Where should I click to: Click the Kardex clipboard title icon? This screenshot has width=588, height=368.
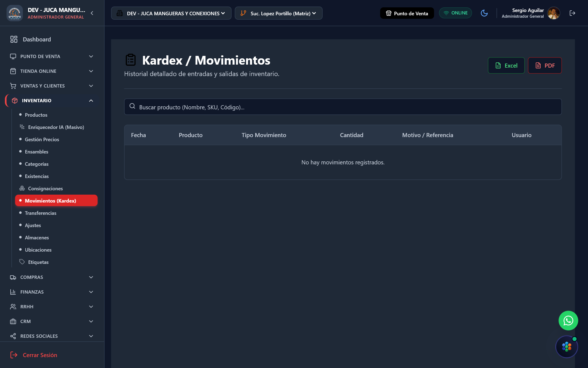(131, 60)
